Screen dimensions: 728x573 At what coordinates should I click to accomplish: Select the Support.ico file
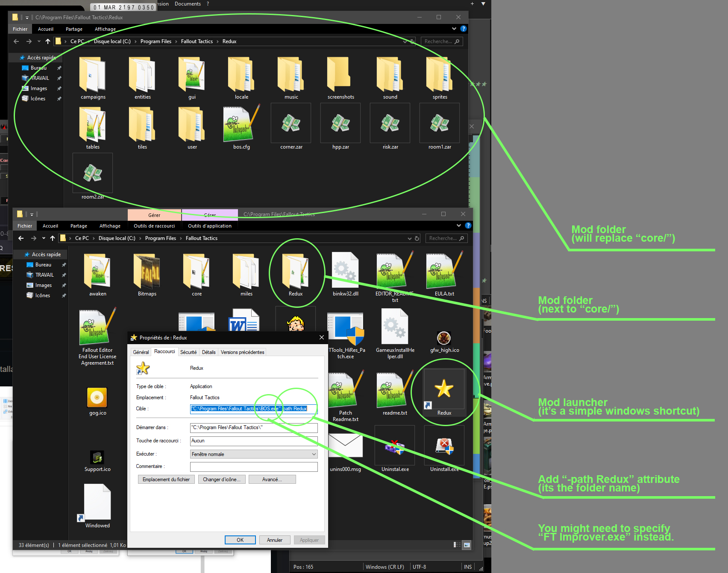pyautogui.click(x=97, y=461)
